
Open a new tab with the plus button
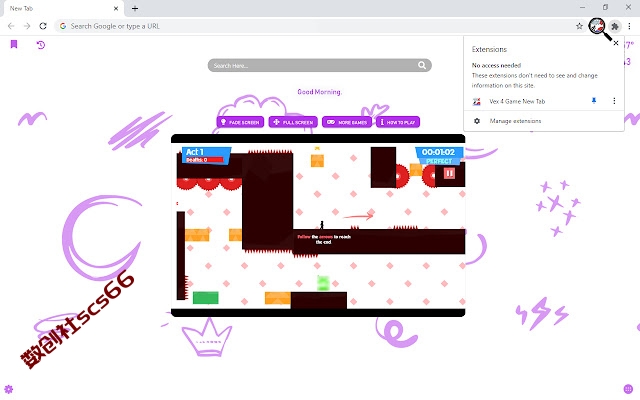click(x=135, y=8)
